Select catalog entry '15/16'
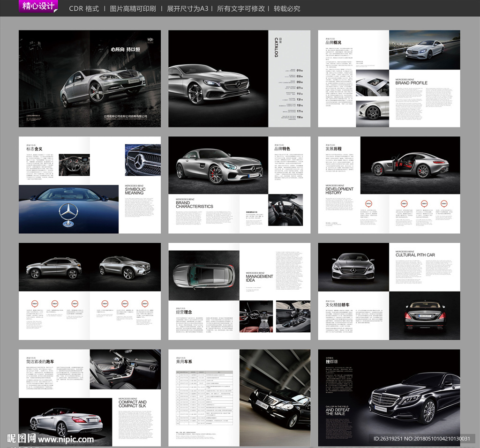The width and height of the screenshot is (480, 448). [x=300, y=105]
